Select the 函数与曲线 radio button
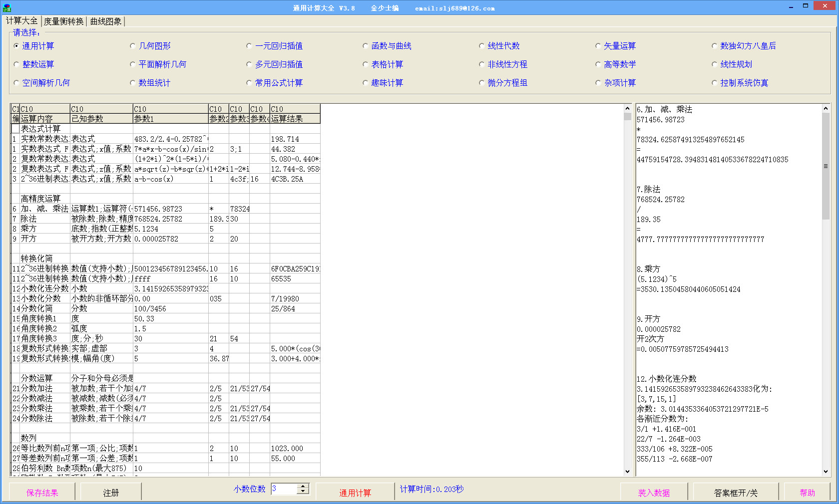839x504 pixels. pos(387,46)
